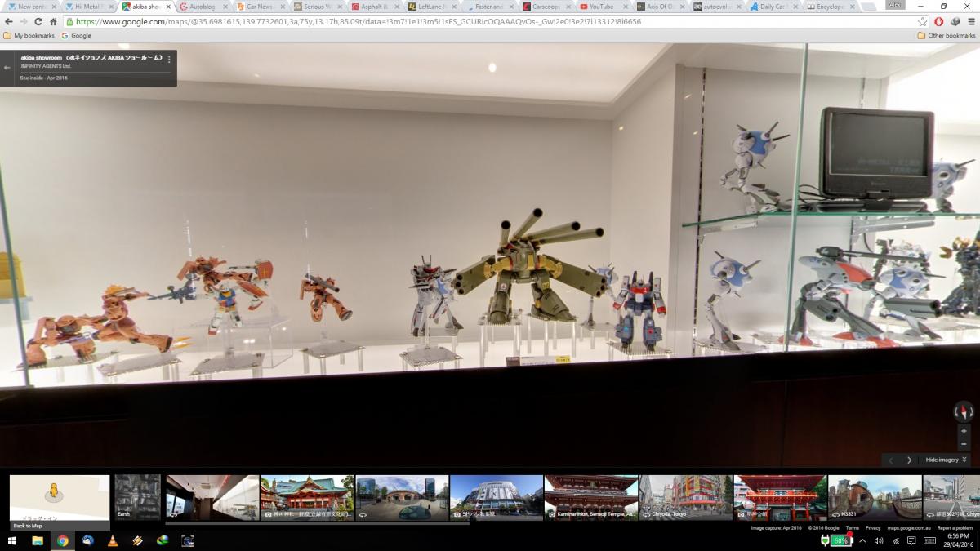Zoom out with the minus button
The image size is (980, 551).
[x=964, y=444]
